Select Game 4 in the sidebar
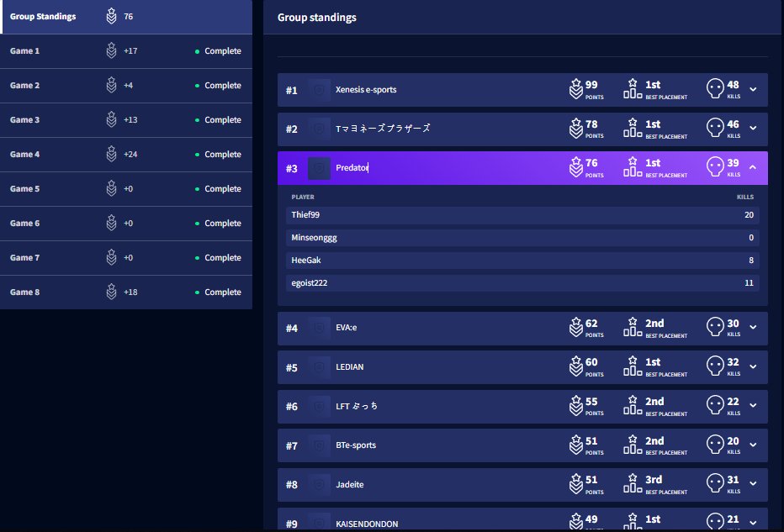This screenshot has height=532, width=784. point(126,155)
